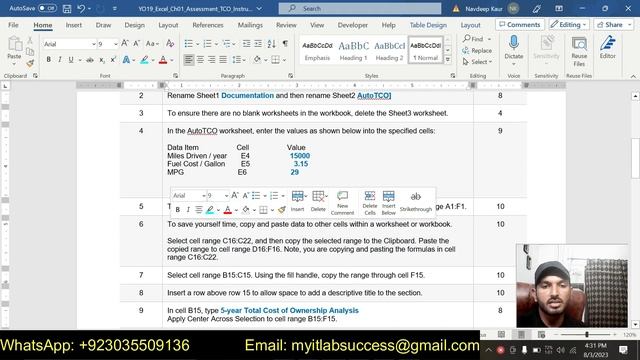Open the Editing mode dropdown
The image size is (640, 360).
(x=568, y=24)
